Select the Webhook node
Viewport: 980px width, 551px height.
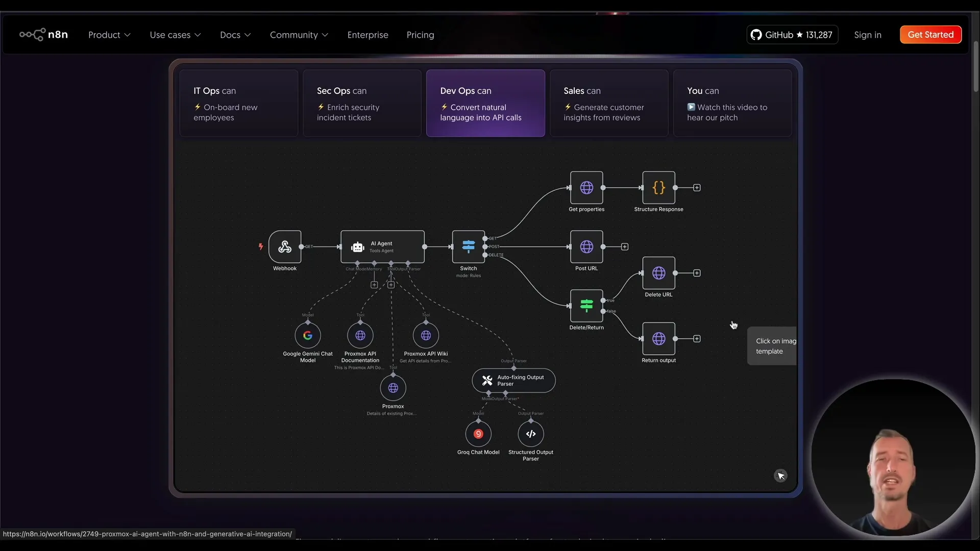285,247
